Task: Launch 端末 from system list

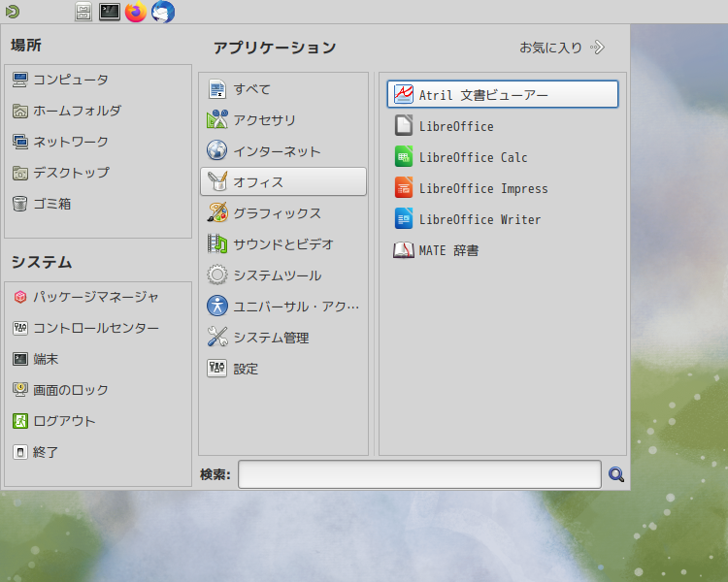Action: [98, 359]
